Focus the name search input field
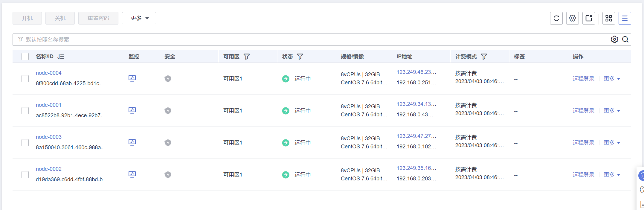 [x=299, y=39]
